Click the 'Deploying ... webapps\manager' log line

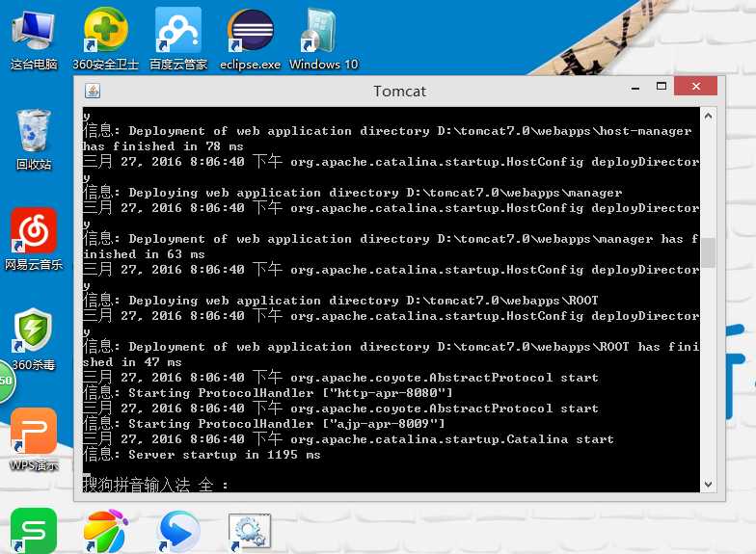pyautogui.click(x=353, y=193)
